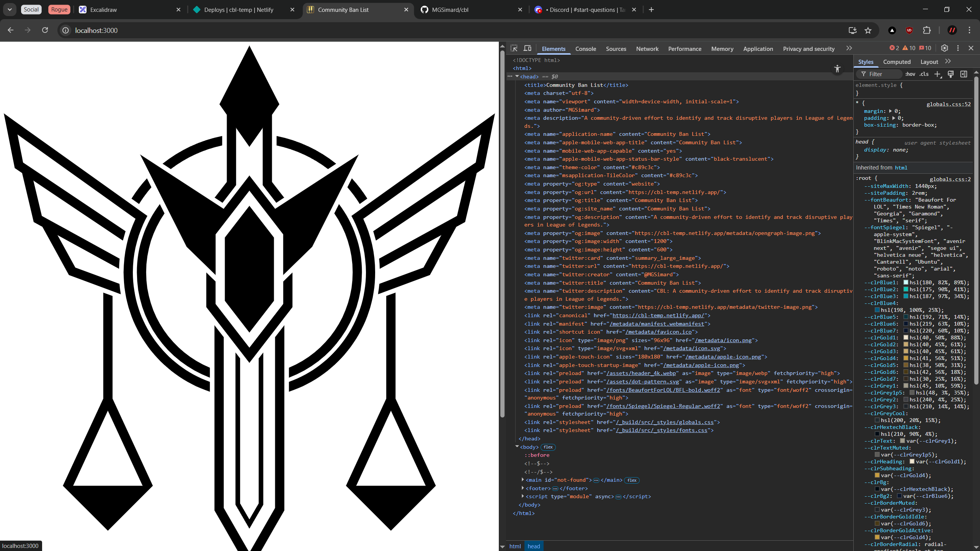This screenshot has width=980, height=551.
Task: Expand the main#not-found element
Action: (x=523, y=480)
